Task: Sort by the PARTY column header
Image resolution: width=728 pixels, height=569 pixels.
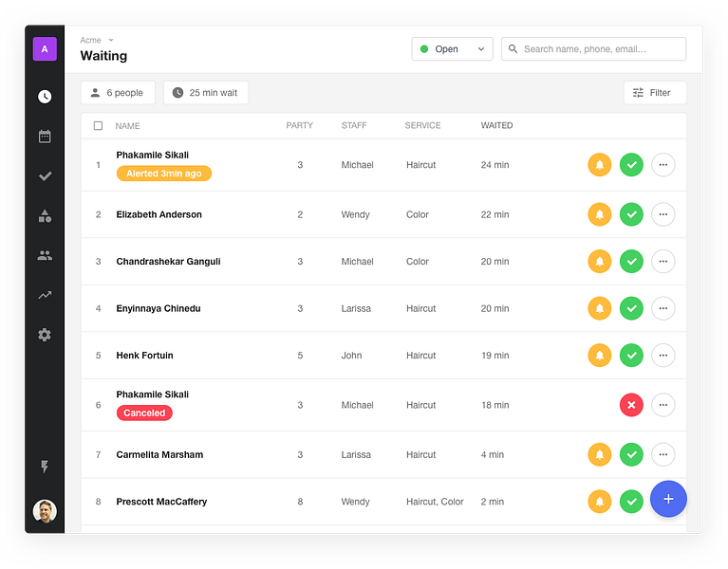Action: [x=300, y=125]
